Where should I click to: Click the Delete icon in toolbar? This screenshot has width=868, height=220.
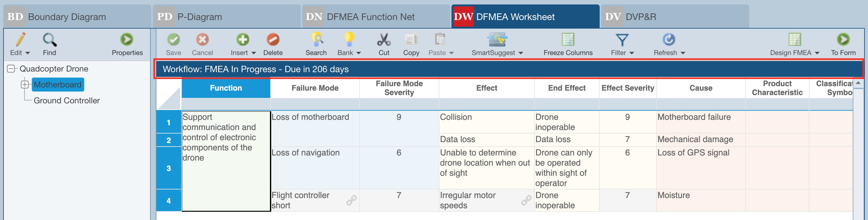pos(272,40)
